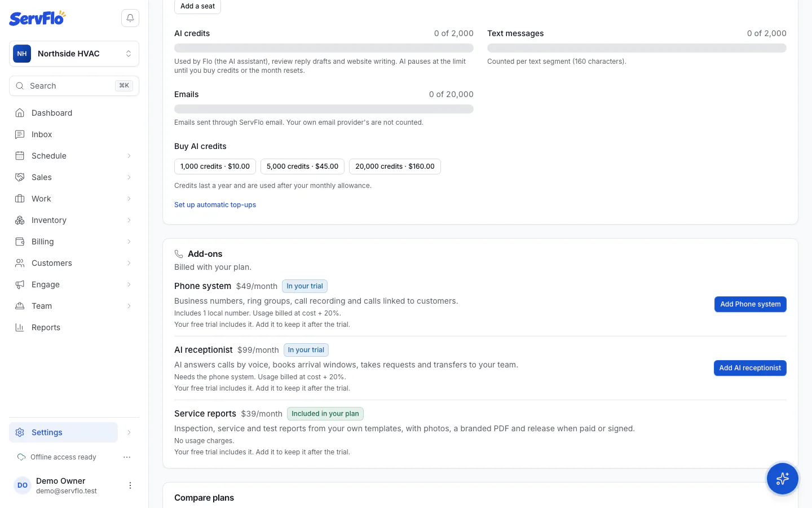Open the Northside HVAC company switcher
The width and height of the screenshot is (812, 508).
click(74, 54)
